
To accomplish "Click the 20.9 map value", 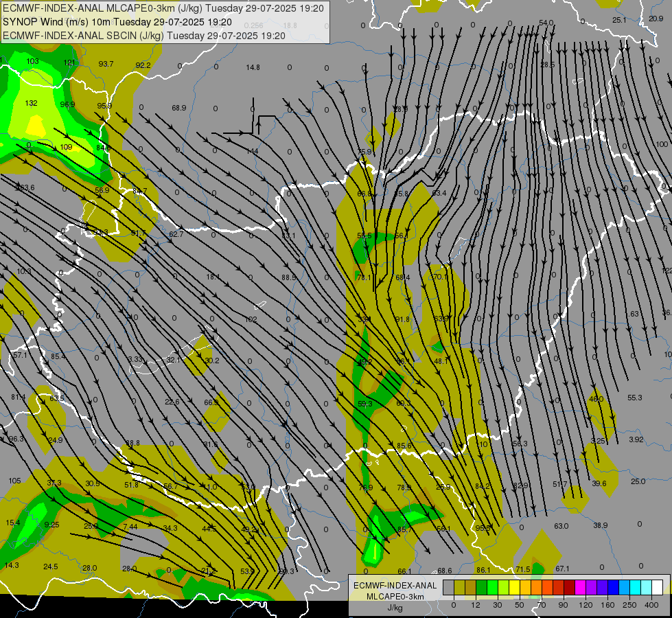I will 656,19.
